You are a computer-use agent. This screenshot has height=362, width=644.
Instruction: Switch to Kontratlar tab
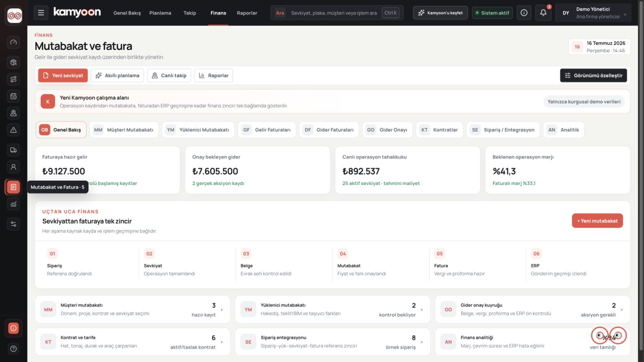(440, 130)
